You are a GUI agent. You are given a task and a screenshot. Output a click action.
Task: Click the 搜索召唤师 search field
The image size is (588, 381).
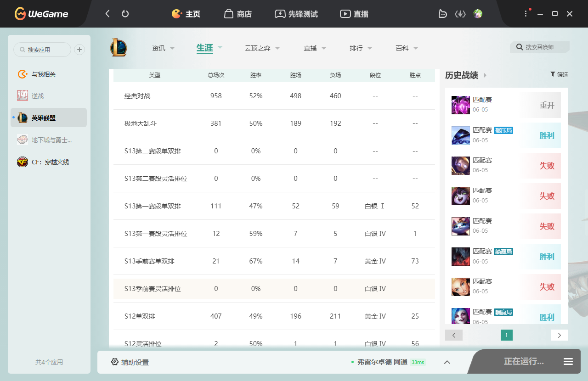click(x=540, y=47)
